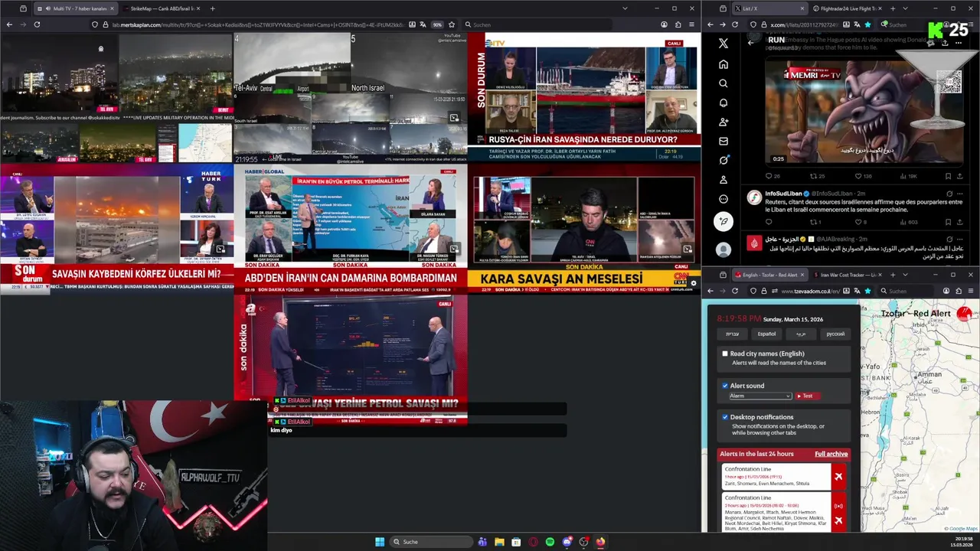Image resolution: width=980 pixels, height=551 pixels.
Task: Open X browser window tab list chevron
Action: [x=905, y=8]
